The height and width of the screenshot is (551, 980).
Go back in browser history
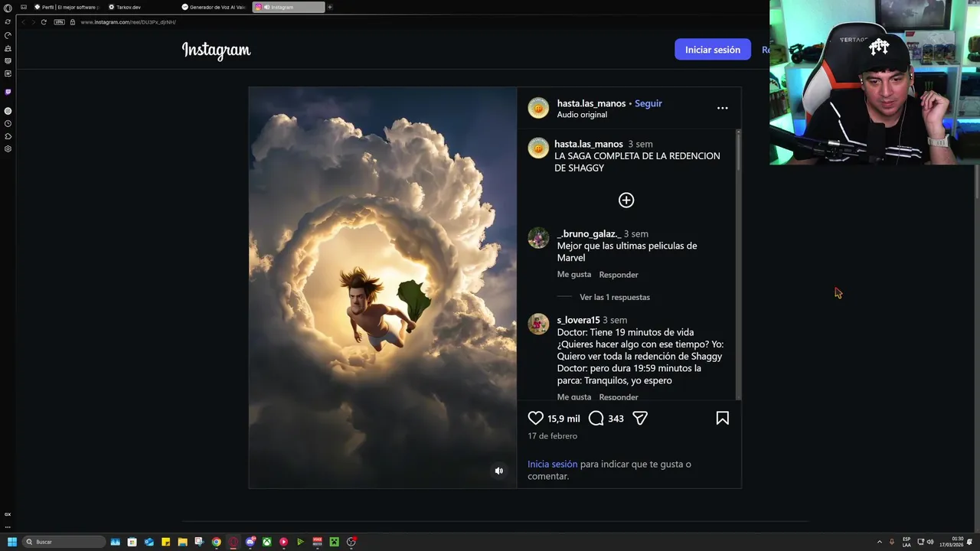[x=23, y=22]
